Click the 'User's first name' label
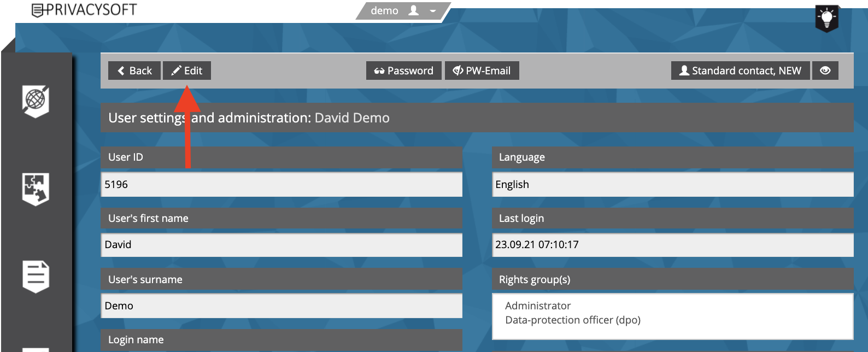The height and width of the screenshot is (352, 868). tap(148, 218)
